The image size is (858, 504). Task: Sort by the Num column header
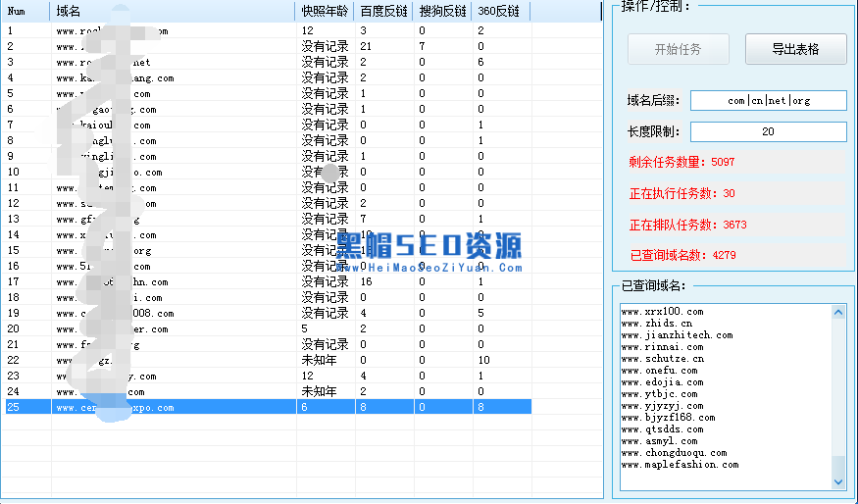pos(26,12)
